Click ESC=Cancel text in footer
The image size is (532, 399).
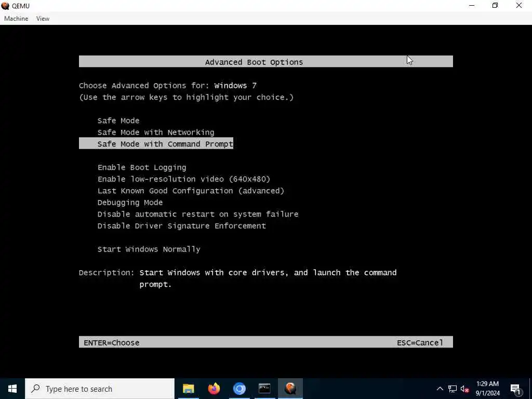(420, 343)
